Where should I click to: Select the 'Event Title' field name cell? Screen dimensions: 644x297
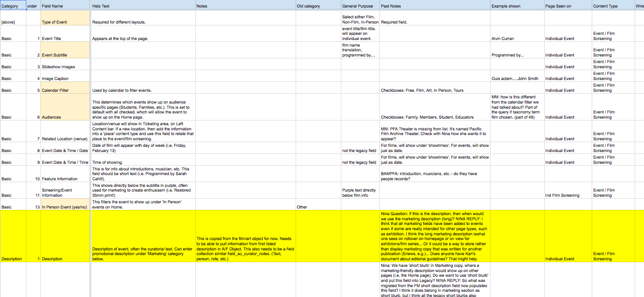point(65,33)
